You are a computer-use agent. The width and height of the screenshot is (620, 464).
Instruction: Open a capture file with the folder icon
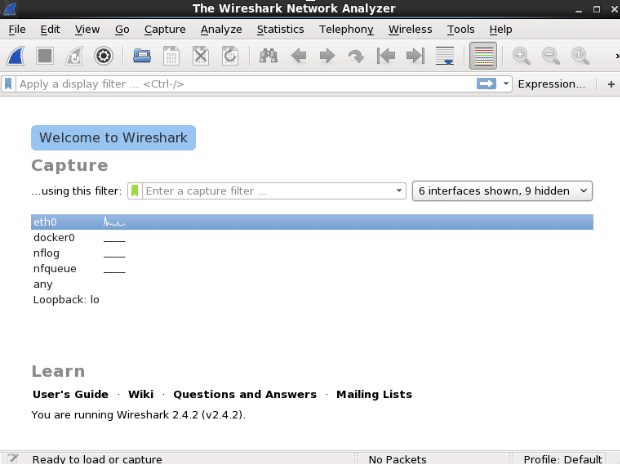pos(142,56)
